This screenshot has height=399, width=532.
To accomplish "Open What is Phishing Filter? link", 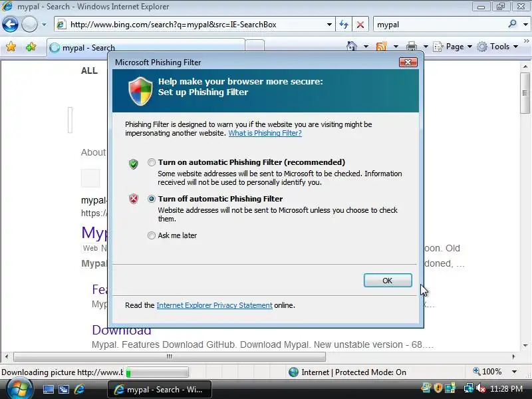I will coord(265,133).
